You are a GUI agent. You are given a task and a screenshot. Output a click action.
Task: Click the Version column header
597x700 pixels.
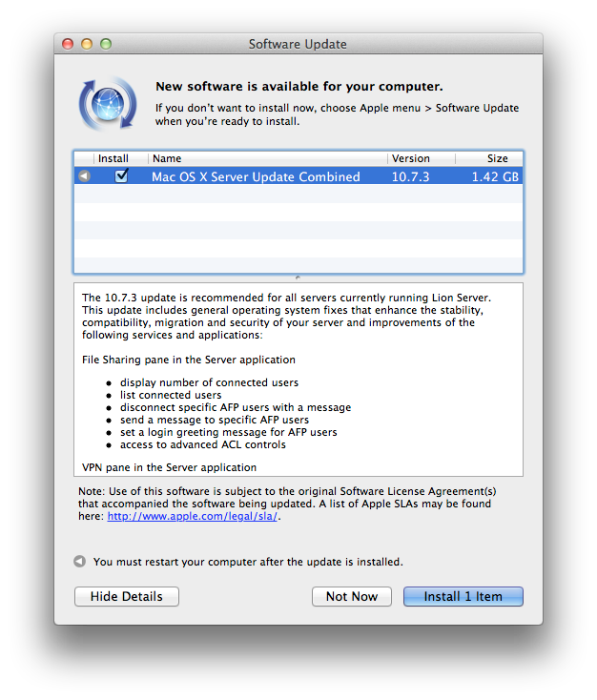[x=422, y=158]
